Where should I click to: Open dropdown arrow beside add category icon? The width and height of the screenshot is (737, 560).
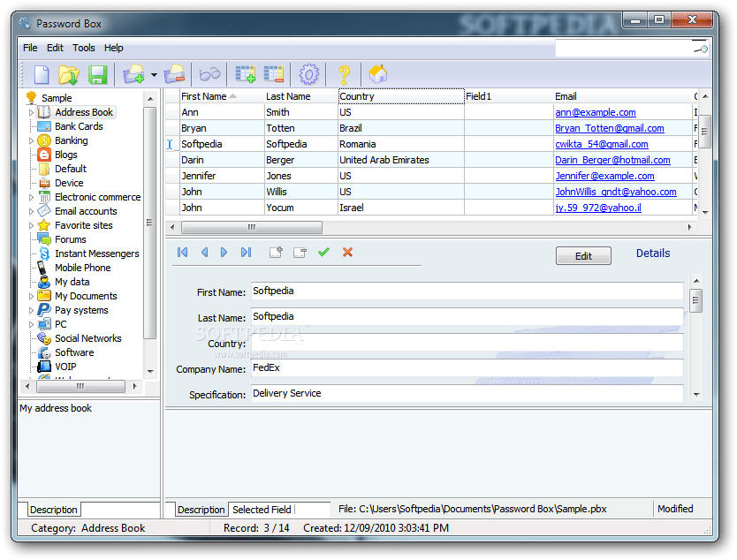click(154, 75)
